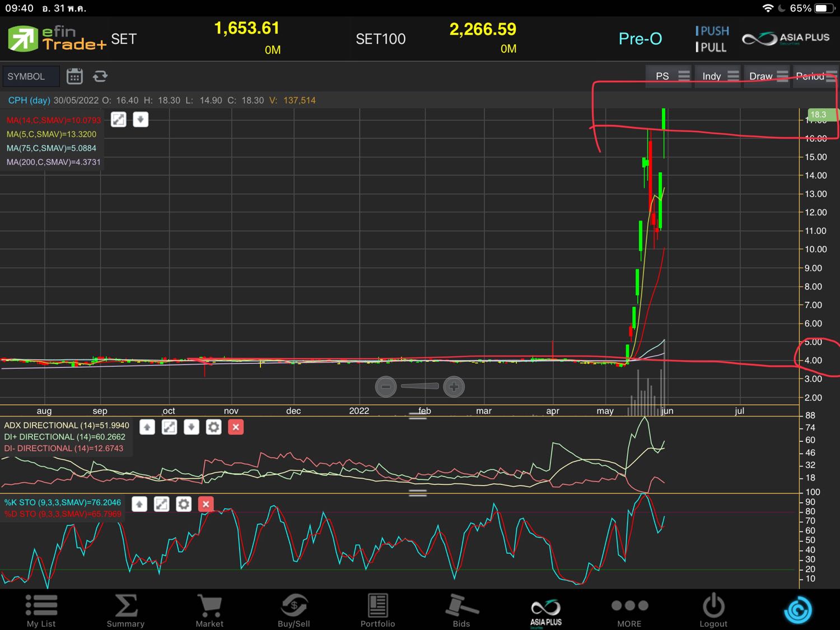The width and height of the screenshot is (840, 630).
Task: Open the PS dropdown menu
Action: pyautogui.click(x=669, y=76)
